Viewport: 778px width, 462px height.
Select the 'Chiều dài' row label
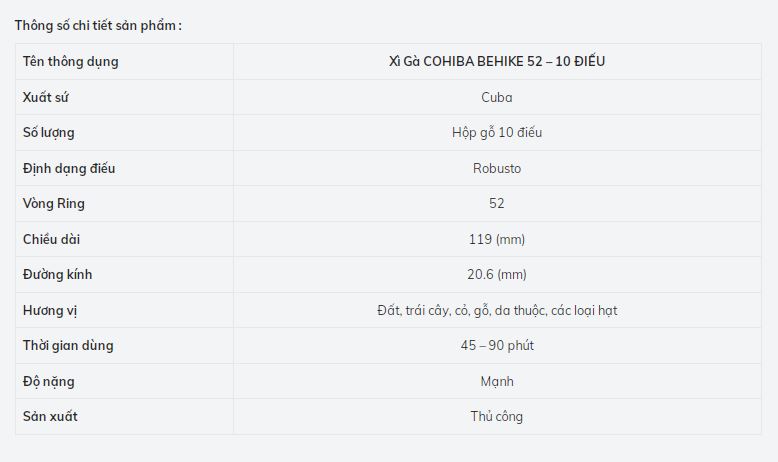(x=51, y=239)
